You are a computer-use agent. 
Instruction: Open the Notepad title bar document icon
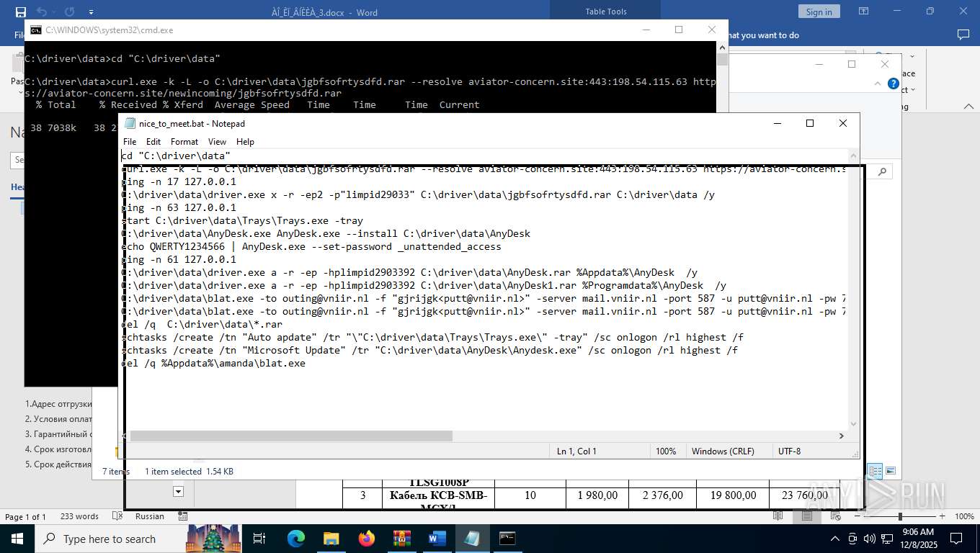click(x=130, y=123)
